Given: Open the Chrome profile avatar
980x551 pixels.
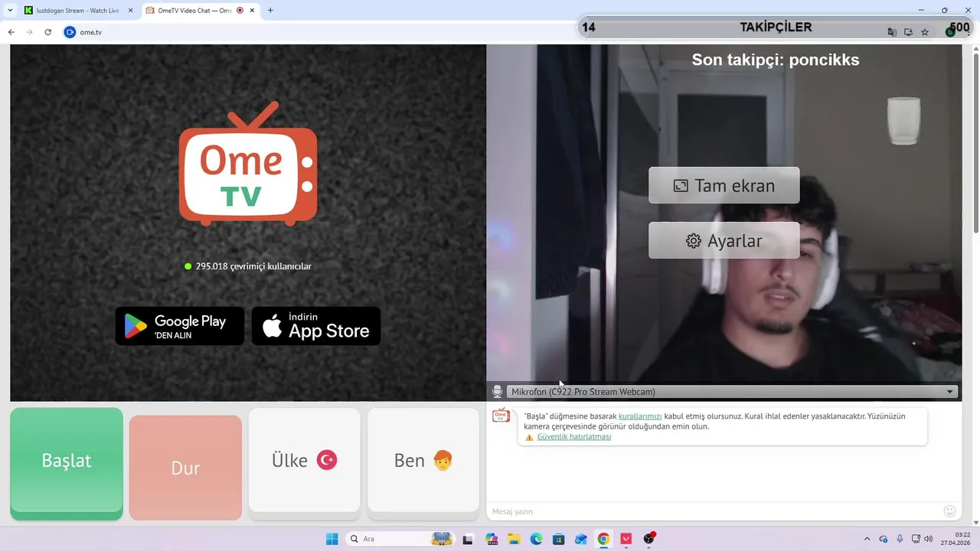Looking at the screenshot, I should pos(950,32).
